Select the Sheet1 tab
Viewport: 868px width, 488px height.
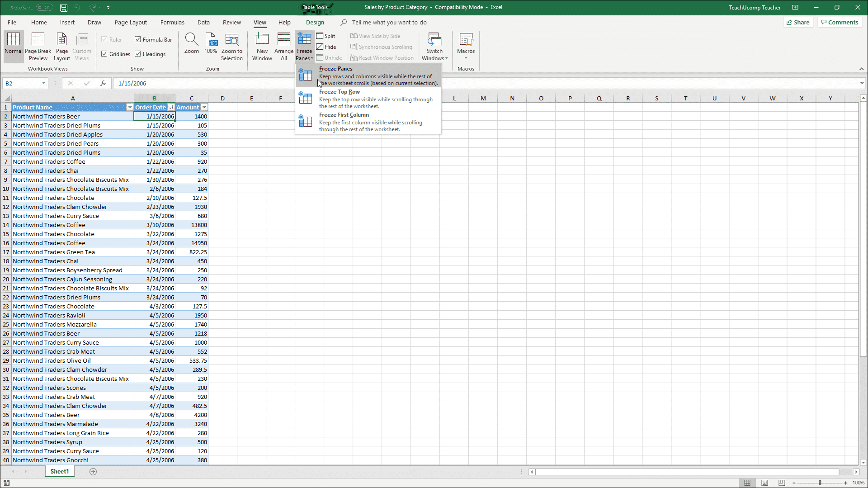[x=60, y=472]
